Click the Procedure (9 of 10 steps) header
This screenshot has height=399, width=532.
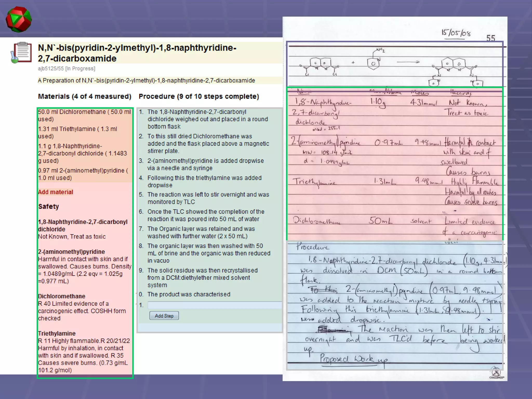199,96
